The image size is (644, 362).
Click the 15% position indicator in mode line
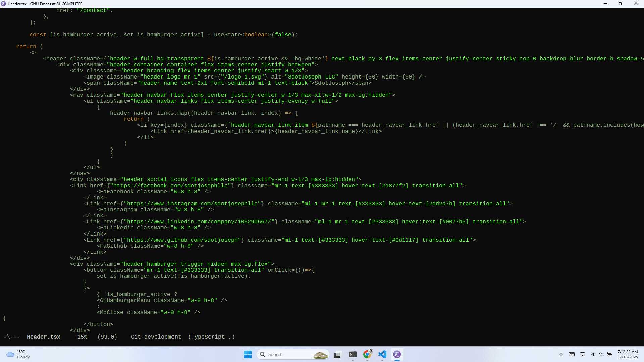click(82, 337)
